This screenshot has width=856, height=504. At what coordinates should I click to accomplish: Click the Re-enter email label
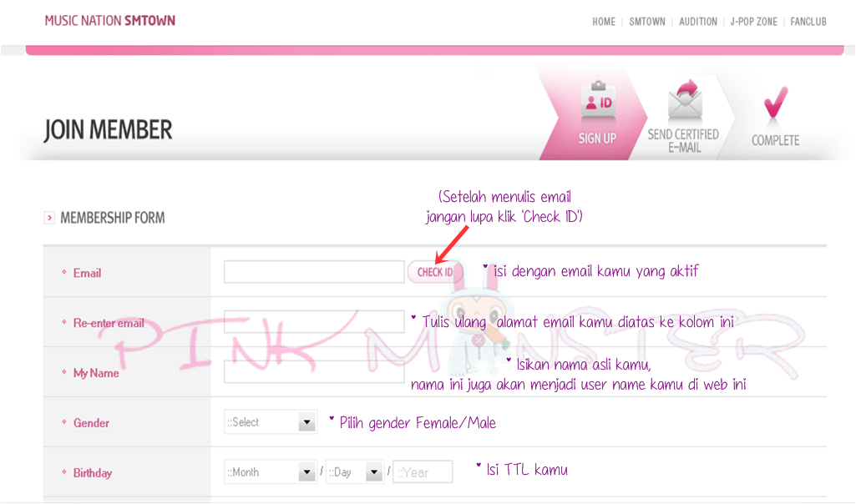pos(109,323)
